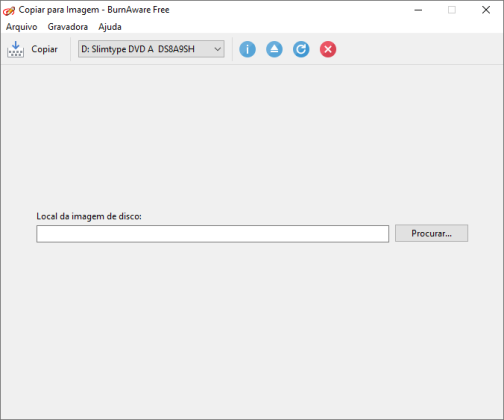Close the BurnAware Free window

486,10
